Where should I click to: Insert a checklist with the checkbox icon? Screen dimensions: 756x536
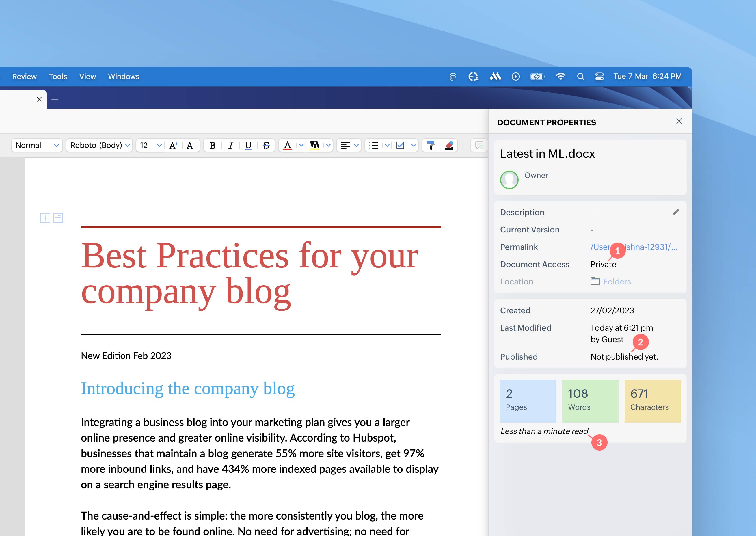(400, 145)
